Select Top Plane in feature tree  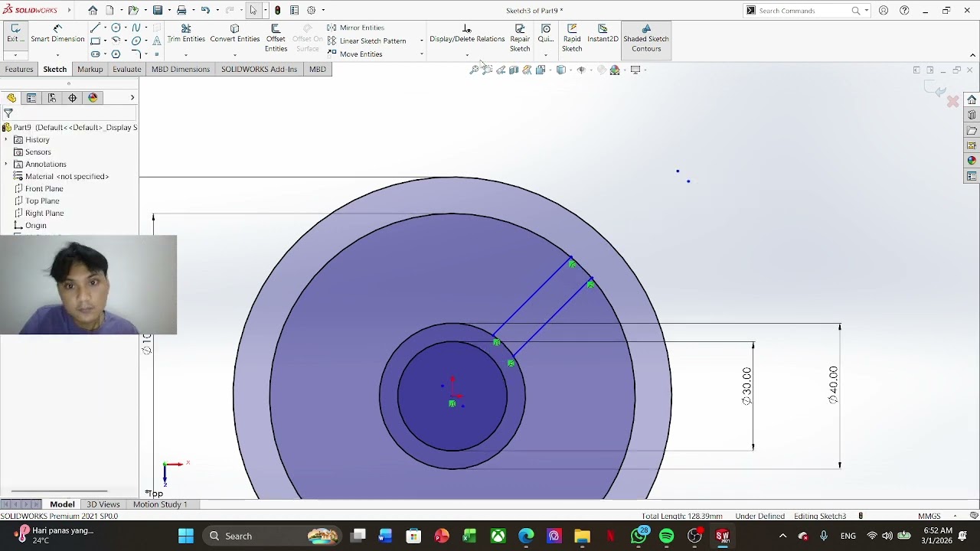(x=36, y=201)
